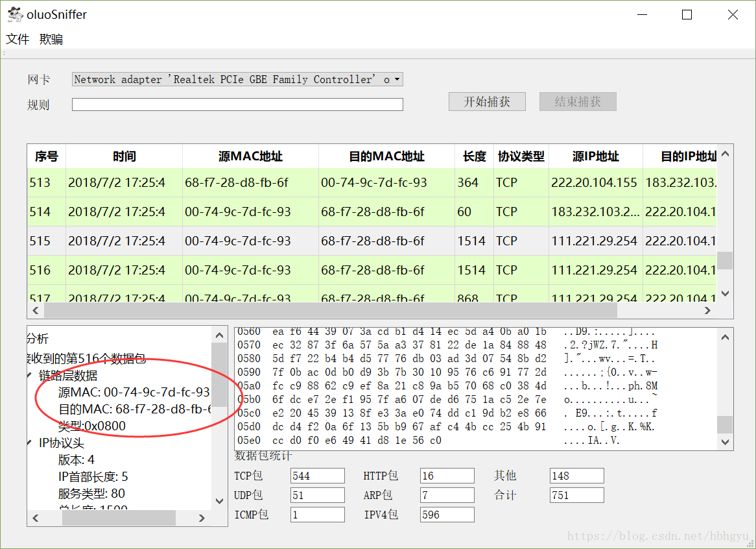Click source IP 183.232.103.2... in row 514

click(x=595, y=212)
